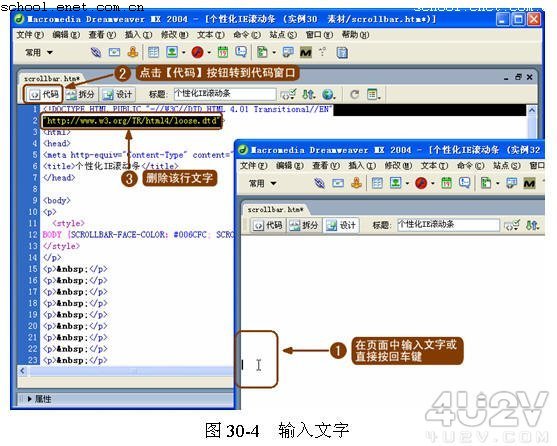The height and width of the screenshot is (446, 557).
Task: Toggle Split view (拆分) in back window
Action: pyautogui.click(x=80, y=94)
